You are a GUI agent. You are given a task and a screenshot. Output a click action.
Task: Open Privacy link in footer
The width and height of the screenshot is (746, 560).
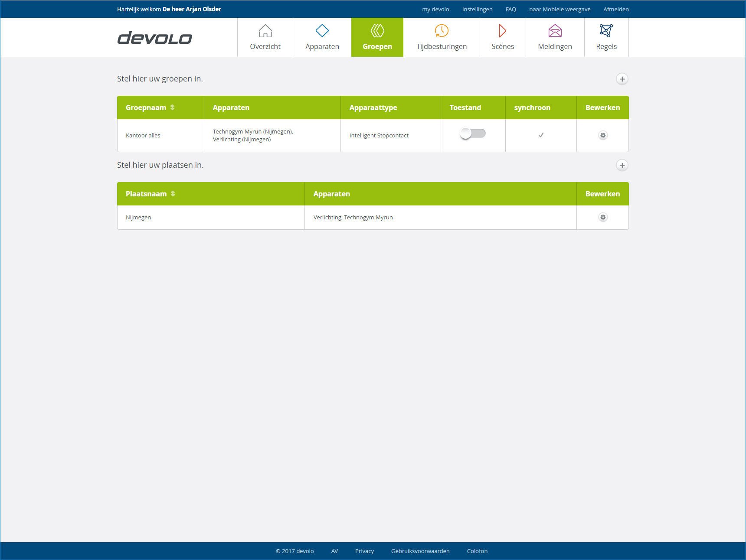click(364, 551)
